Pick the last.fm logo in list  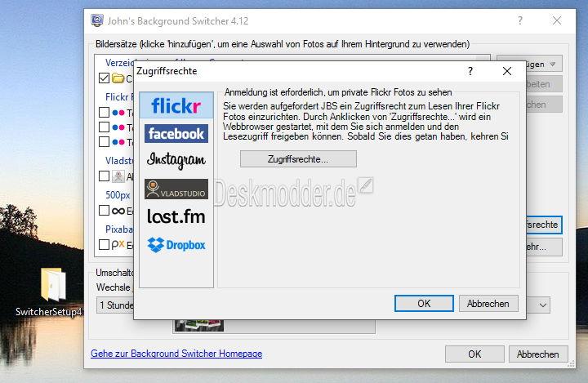(176, 217)
